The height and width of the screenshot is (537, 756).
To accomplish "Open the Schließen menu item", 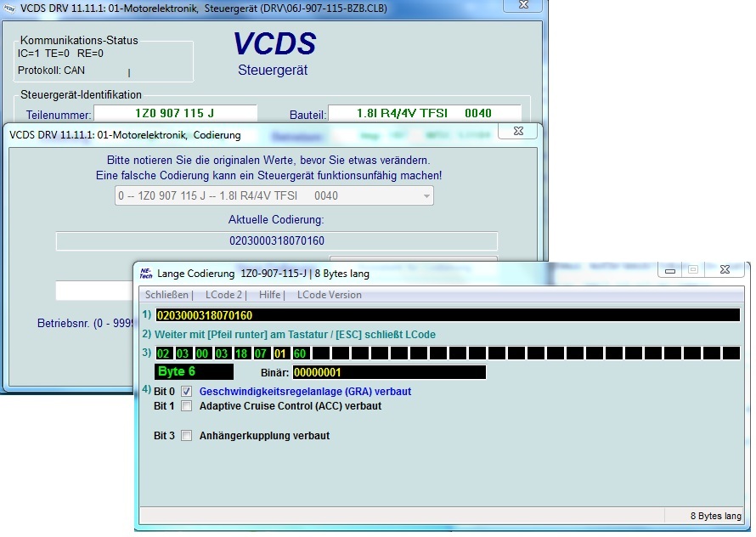I will click(x=166, y=295).
